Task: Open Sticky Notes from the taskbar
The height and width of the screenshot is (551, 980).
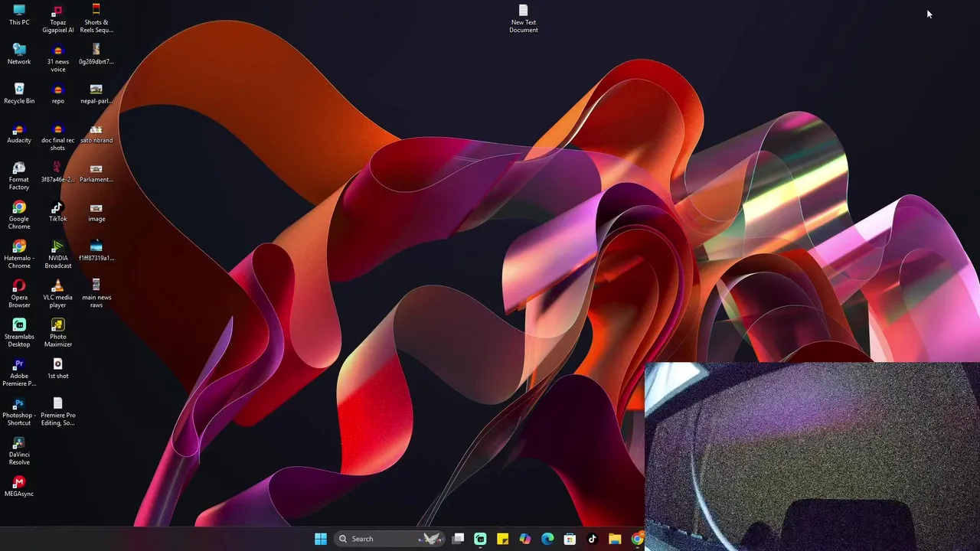Action: [502, 539]
